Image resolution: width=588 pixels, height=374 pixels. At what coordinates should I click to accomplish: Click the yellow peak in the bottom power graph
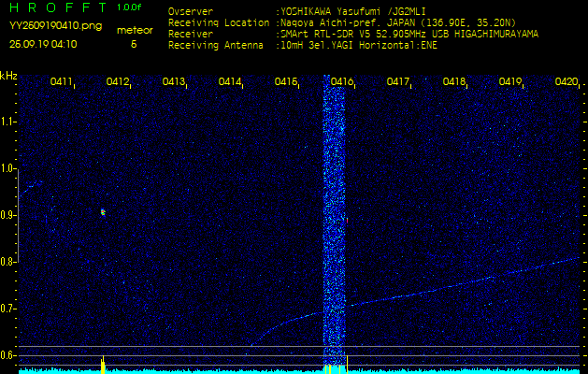[102, 363]
